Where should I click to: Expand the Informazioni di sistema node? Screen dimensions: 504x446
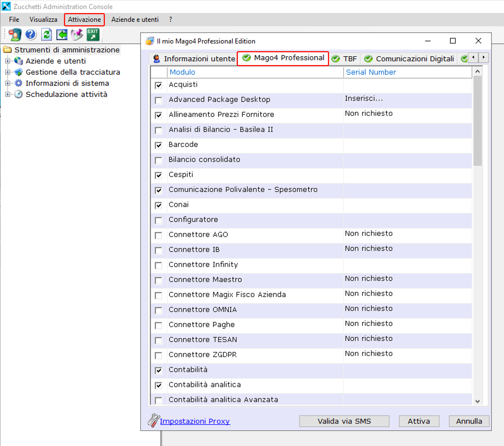[x=8, y=83]
